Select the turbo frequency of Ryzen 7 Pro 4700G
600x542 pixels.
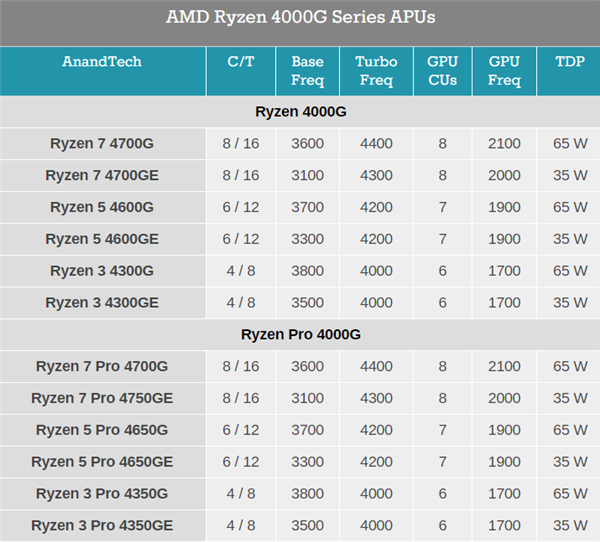[376, 366]
